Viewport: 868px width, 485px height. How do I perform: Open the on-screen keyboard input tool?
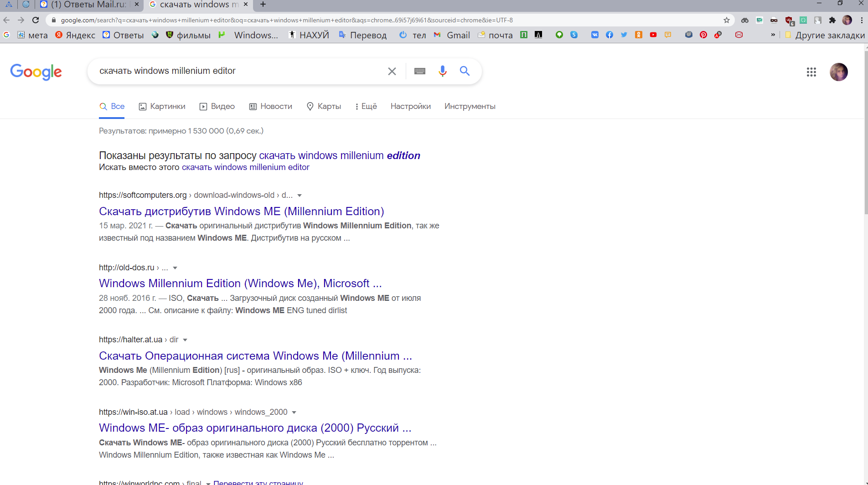pos(420,71)
